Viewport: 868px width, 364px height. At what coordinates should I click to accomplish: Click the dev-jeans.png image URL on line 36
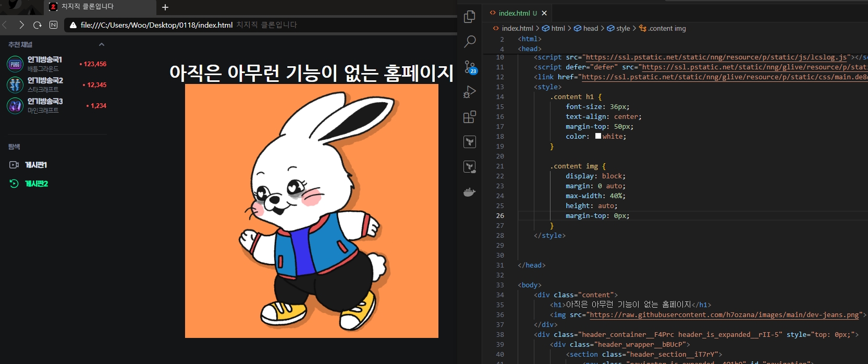pos(724,315)
